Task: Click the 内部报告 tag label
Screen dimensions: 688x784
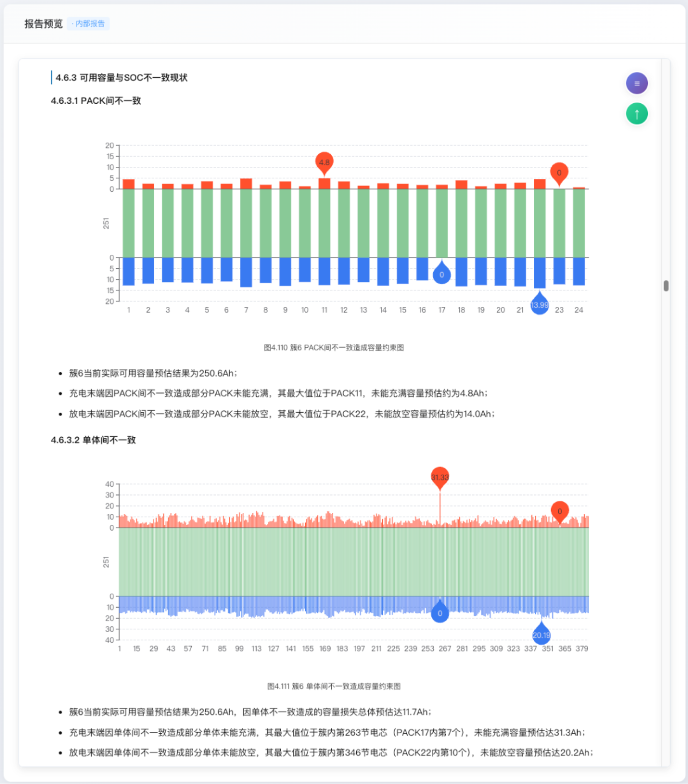Action: tap(88, 24)
